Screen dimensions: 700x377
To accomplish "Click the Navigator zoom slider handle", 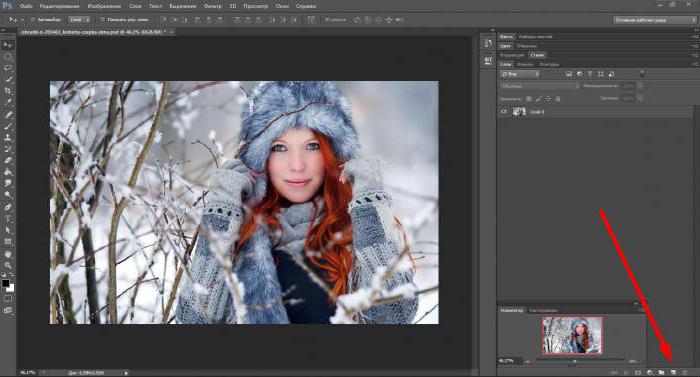I will pyautogui.click(x=575, y=361).
